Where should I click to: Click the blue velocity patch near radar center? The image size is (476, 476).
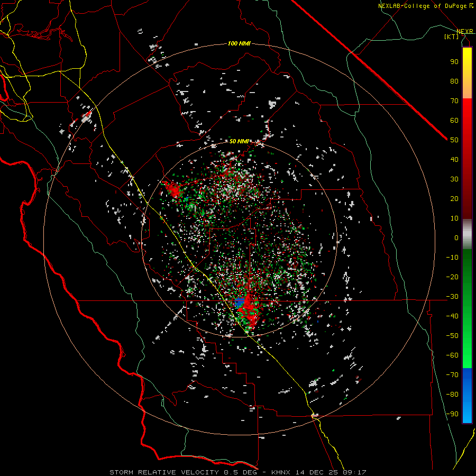click(x=240, y=303)
